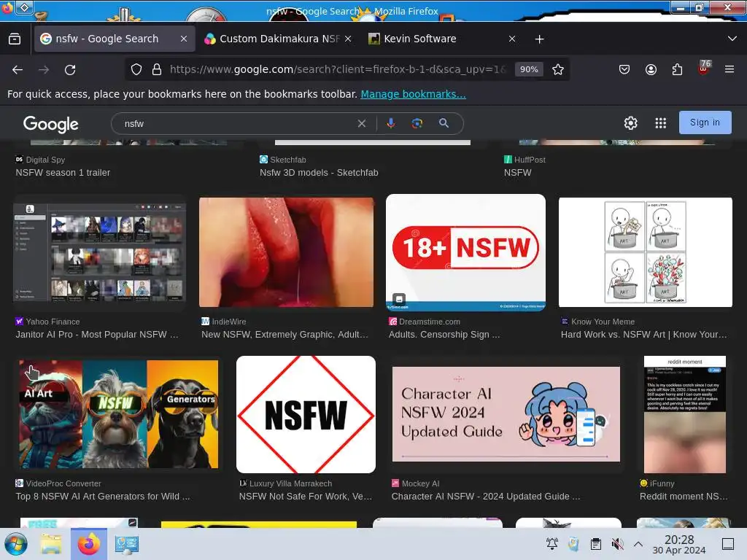
Task: Reload the current page
Action: click(70, 69)
